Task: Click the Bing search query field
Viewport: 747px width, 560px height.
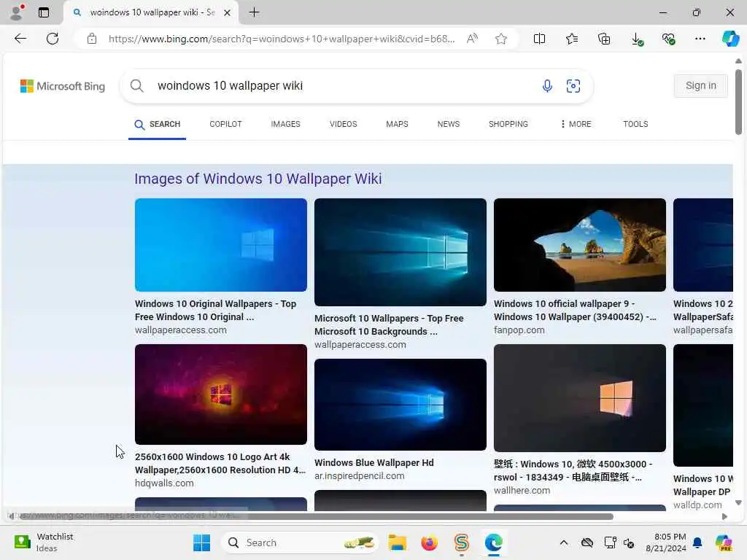Action: tap(343, 86)
